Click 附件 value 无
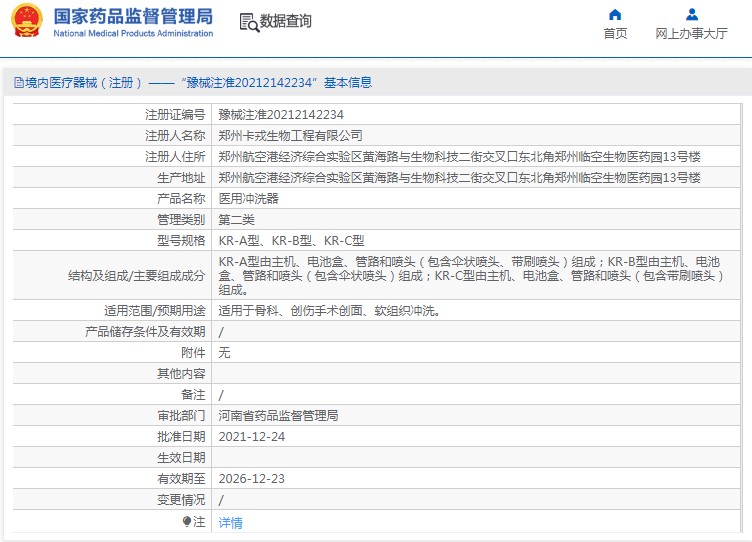The height and width of the screenshot is (542, 752). pyautogui.click(x=224, y=353)
